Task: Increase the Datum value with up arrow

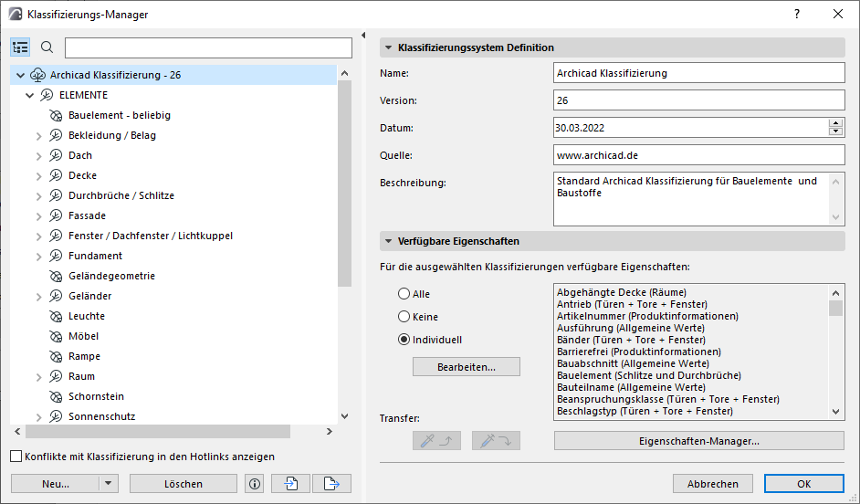Action: [x=836, y=123]
